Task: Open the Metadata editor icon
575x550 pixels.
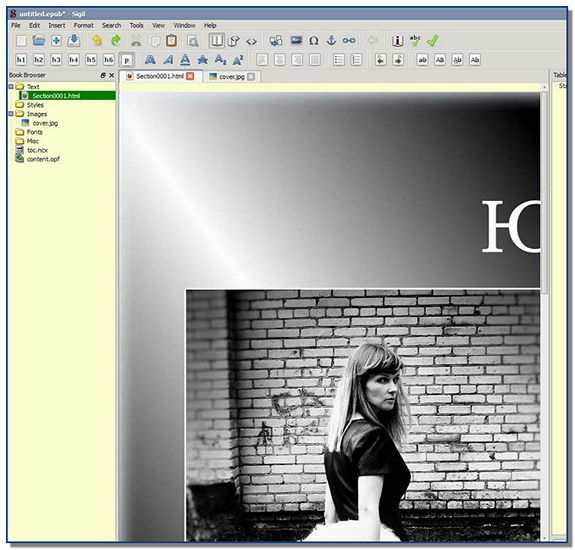Action: pyautogui.click(x=398, y=41)
